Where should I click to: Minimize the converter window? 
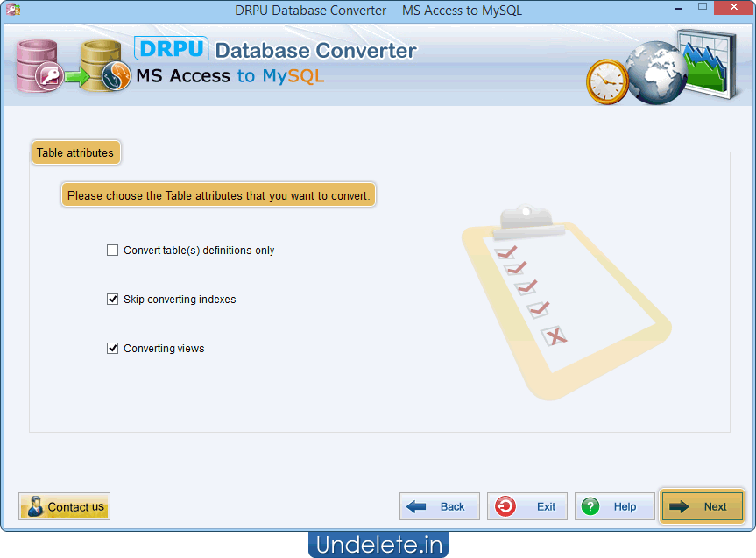tap(679, 8)
